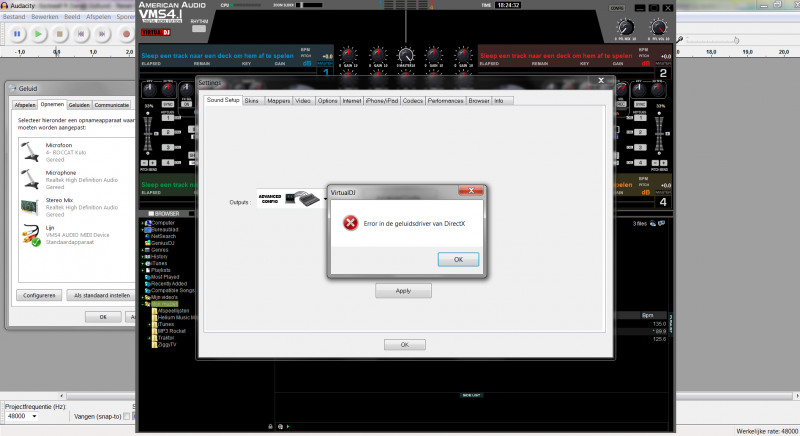Screen dimensions: 800x436
Task: Open the Bestand menu in Audacity
Action: (14, 17)
